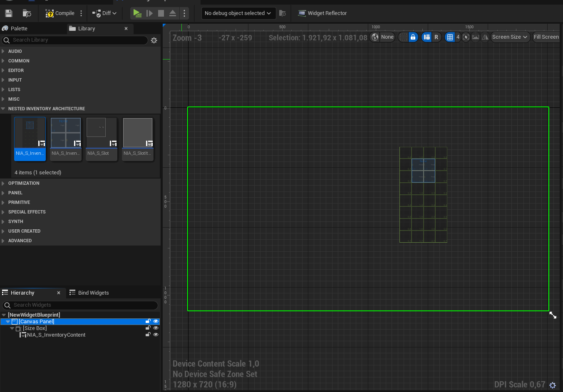Click the Fill Screen button
Screen dimensions: 563x392
tap(546, 37)
